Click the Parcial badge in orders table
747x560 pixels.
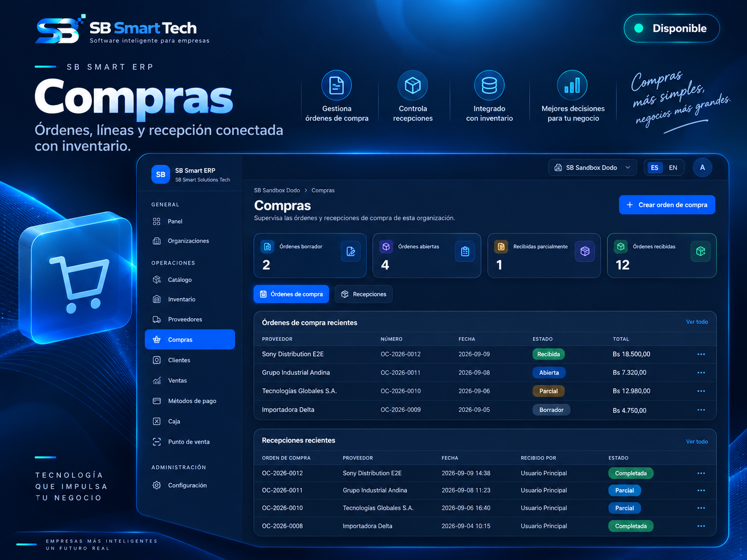pyautogui.click(x=548, y=391)
